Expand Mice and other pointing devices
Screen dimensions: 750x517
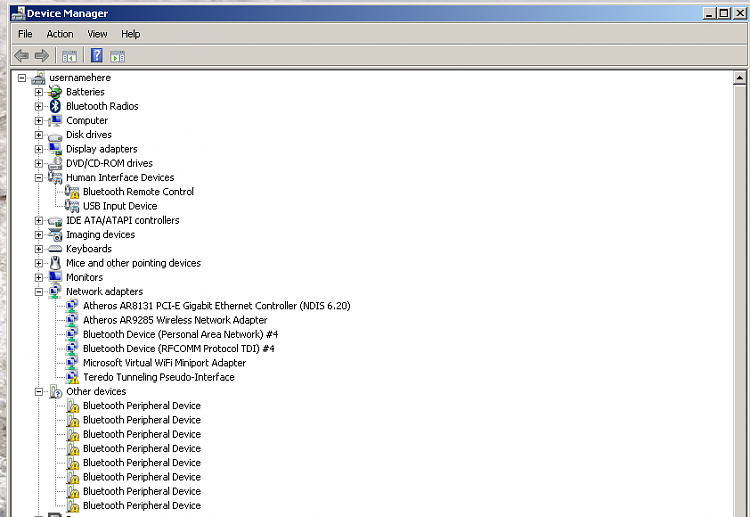[39, 263]
